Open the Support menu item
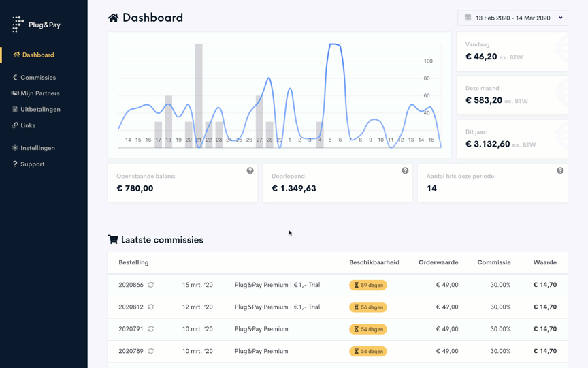Viewport: 588px width, 368px height. 32,164
